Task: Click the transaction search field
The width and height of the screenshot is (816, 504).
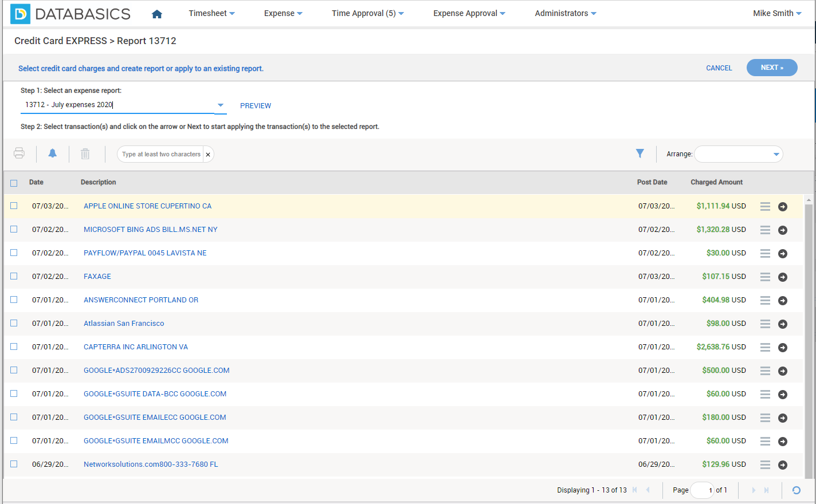Action: pos(161,154)
